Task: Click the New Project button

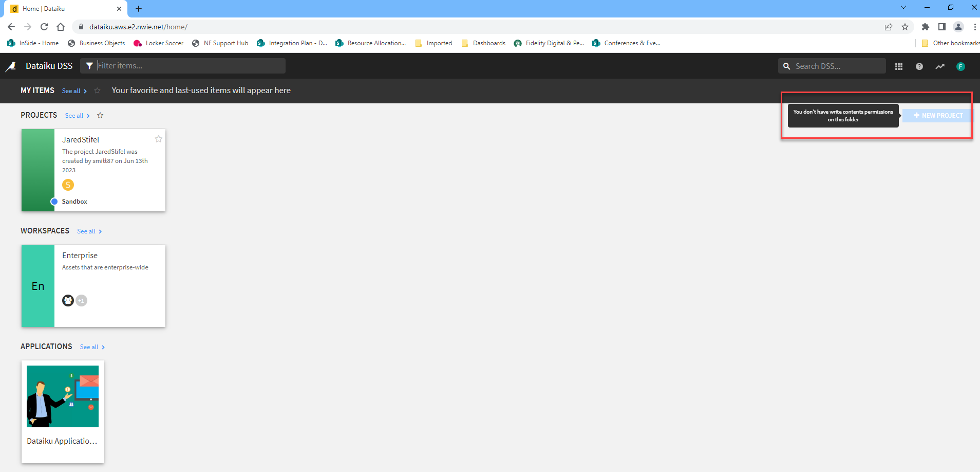Action: point(938,116)
